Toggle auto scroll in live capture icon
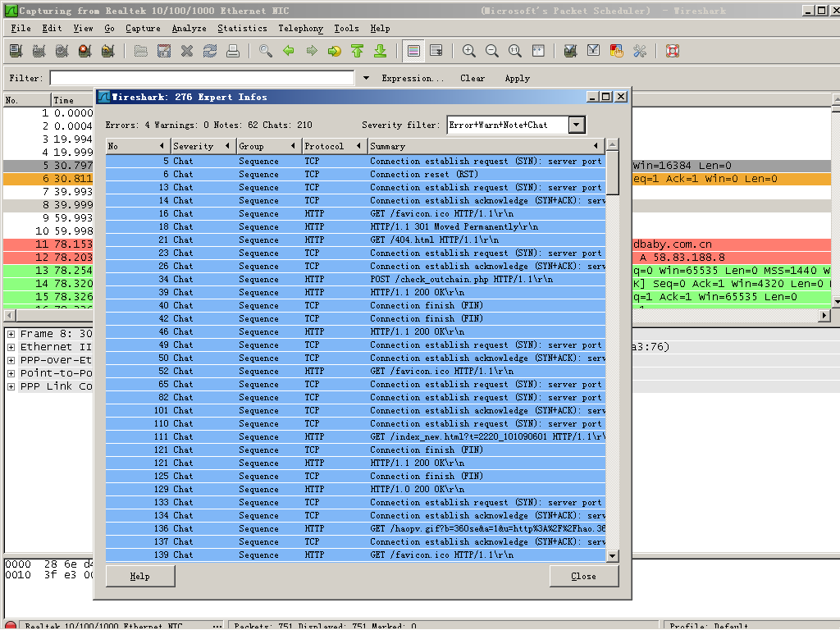This screenshot has height=630, width=840. click(436, 51)
